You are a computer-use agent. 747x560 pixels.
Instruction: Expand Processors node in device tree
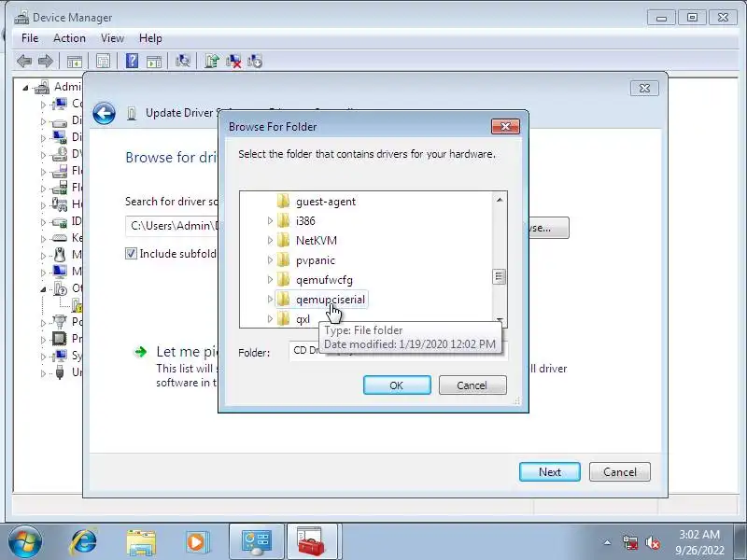[x=43, y=340]
